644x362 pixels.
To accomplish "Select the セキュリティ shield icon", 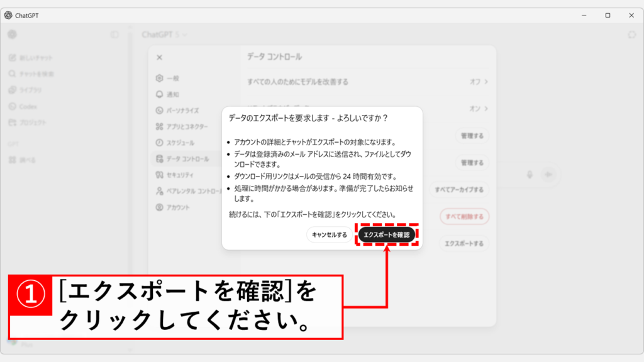I will (159, 175).
